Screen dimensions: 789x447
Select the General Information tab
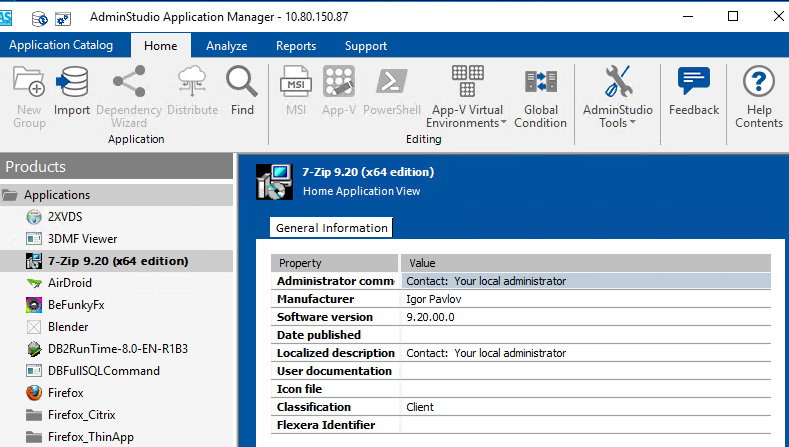(x=331, y=228)
